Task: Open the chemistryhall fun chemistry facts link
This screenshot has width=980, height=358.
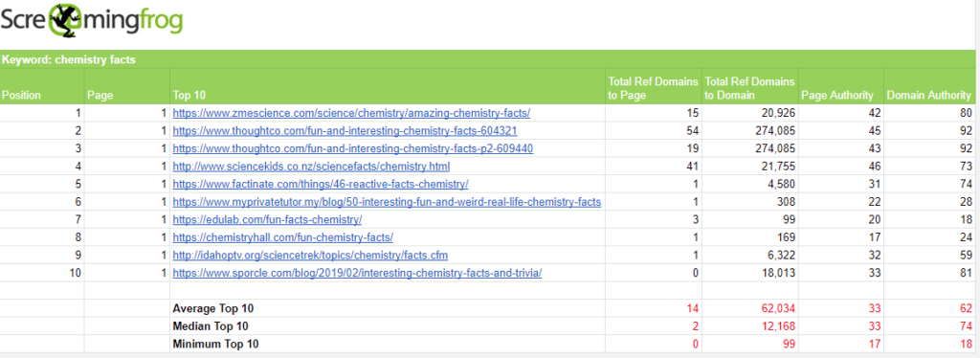Action: point(283,236)
